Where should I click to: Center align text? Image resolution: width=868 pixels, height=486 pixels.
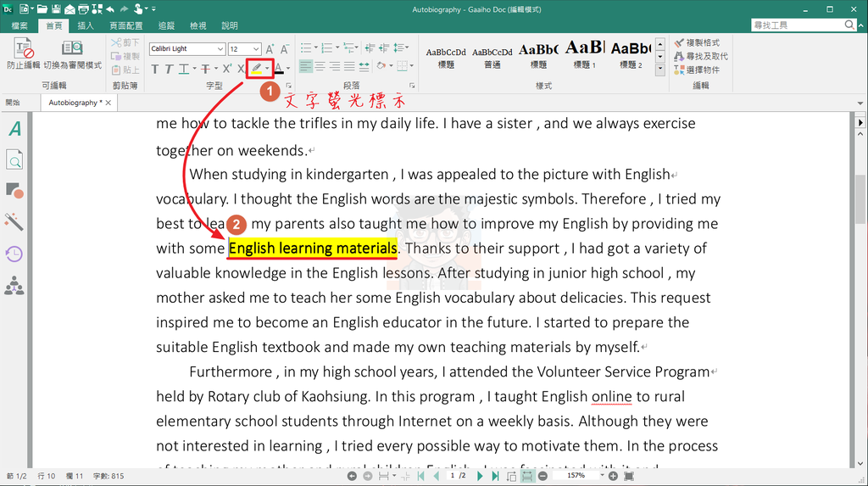[x=320, y=66]
